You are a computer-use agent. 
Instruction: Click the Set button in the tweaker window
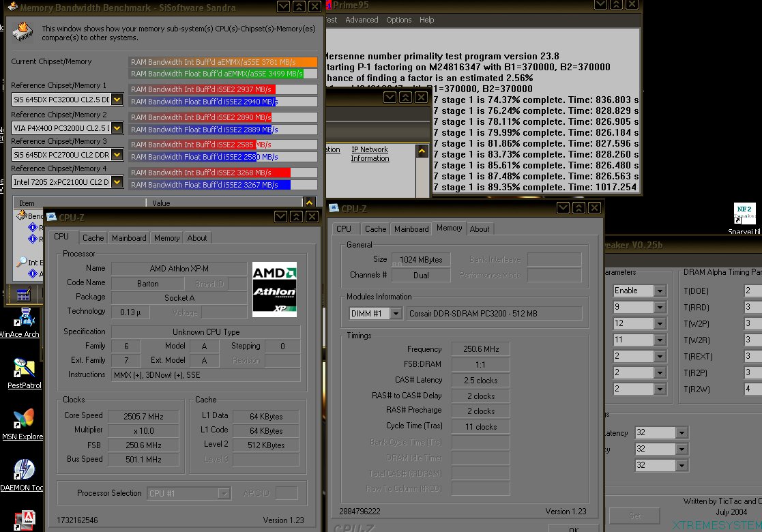click(634, 516)
